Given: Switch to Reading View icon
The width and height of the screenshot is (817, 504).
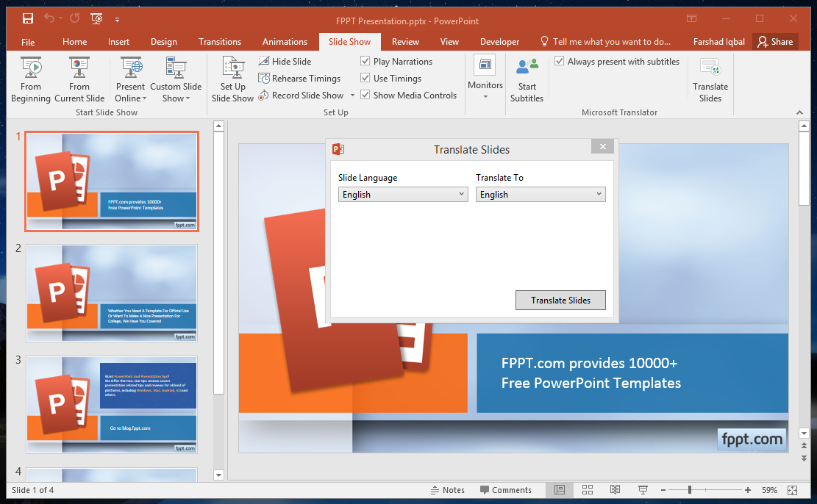Looking at the screenshot, I should tap(615, 490).
